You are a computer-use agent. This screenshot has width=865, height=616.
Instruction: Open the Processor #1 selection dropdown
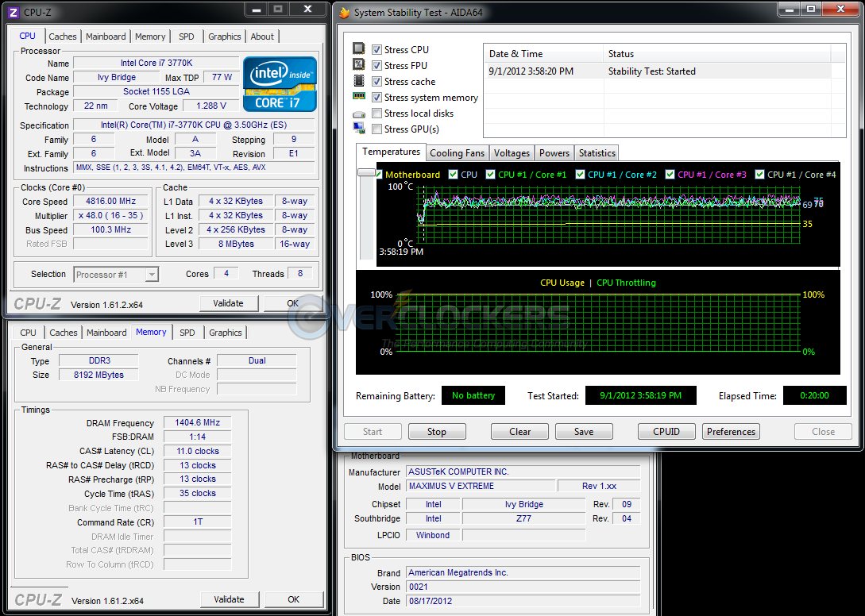(116, 275)
